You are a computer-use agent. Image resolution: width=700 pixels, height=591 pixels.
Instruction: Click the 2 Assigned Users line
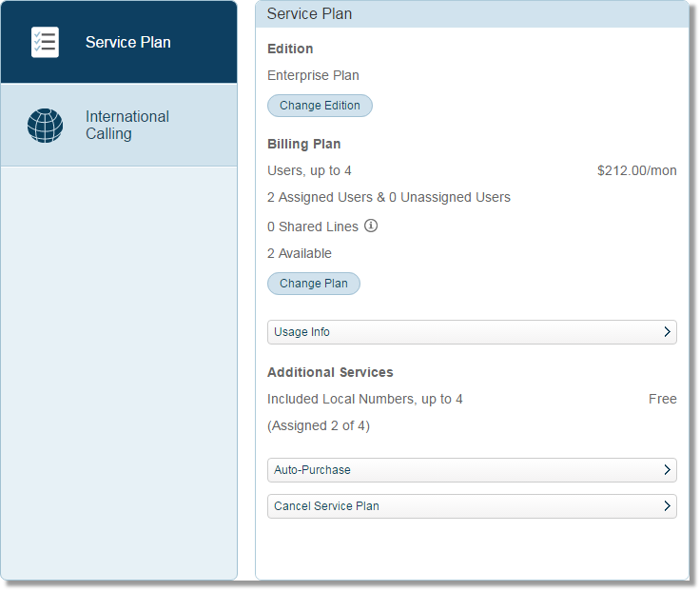389,197
